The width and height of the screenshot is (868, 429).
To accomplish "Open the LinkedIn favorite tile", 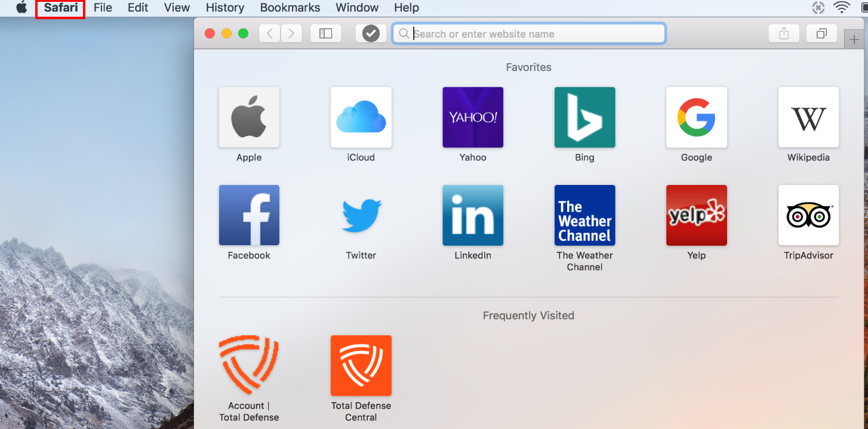I will [473, 215].
